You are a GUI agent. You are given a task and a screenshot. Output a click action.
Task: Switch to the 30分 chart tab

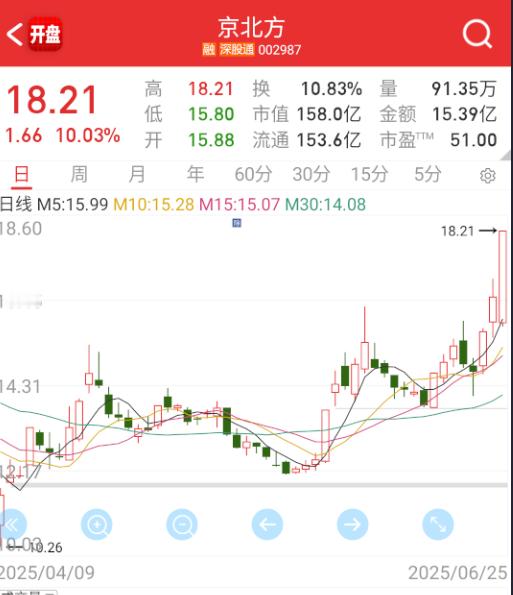pos(311,175)
